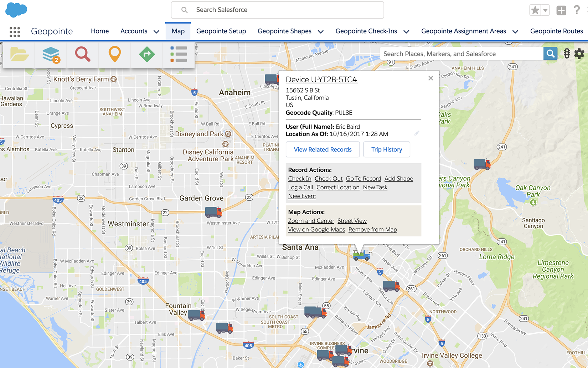Select the truck marker near South Coast
This screenshot has height=368, width=588.
pos(315,312)
